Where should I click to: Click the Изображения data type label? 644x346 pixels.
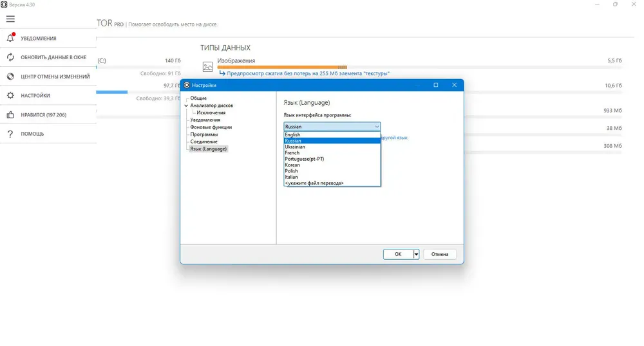tap(236, 60)
